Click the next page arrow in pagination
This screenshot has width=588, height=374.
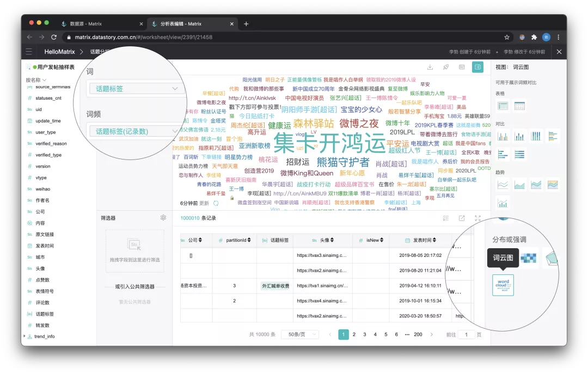tap(432, 334)
